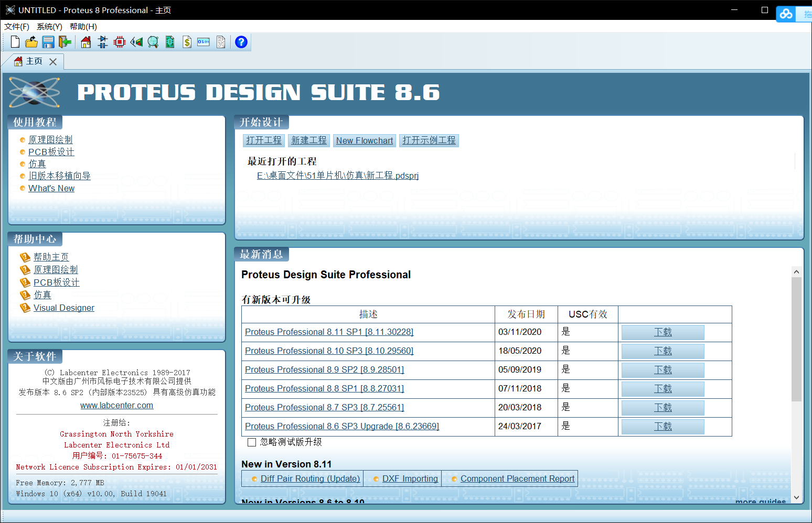Open PCB Layout chip icon
The width and height of the screenshot is (812, 523).
(120, 42)
